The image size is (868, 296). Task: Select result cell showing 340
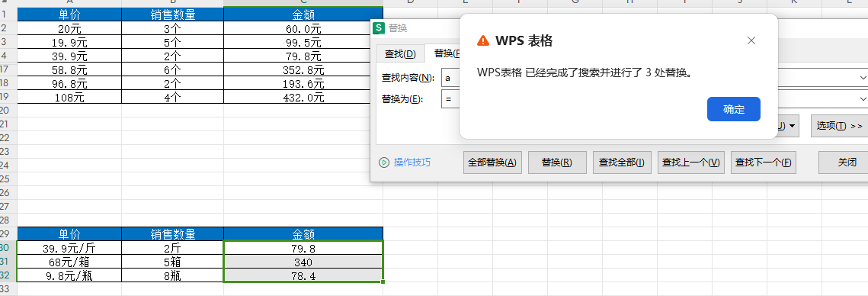coord(303,262)
